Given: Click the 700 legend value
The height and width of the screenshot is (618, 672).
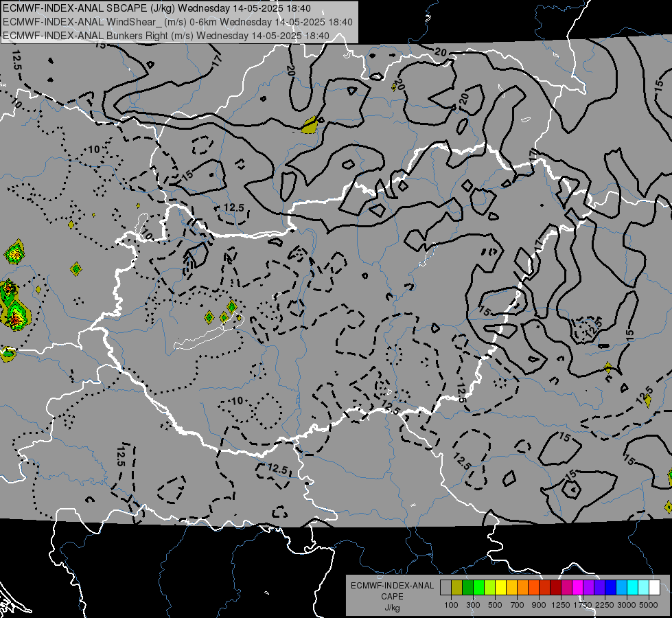Looking at the screenshot, I should click(x=517, y=605).
